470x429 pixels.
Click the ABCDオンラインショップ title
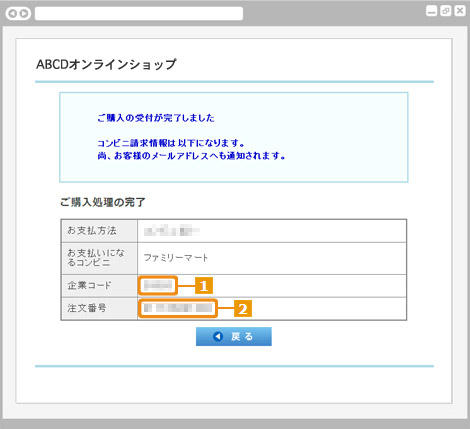tap(106, 64)
